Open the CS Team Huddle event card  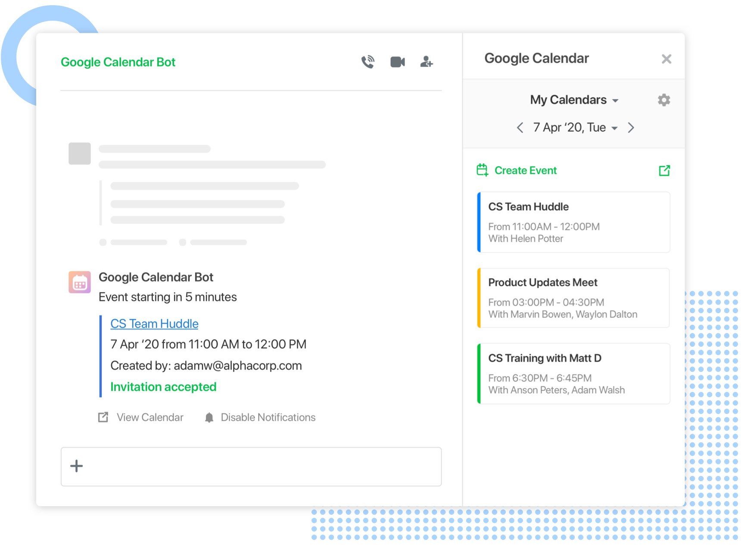pos(574,222)
